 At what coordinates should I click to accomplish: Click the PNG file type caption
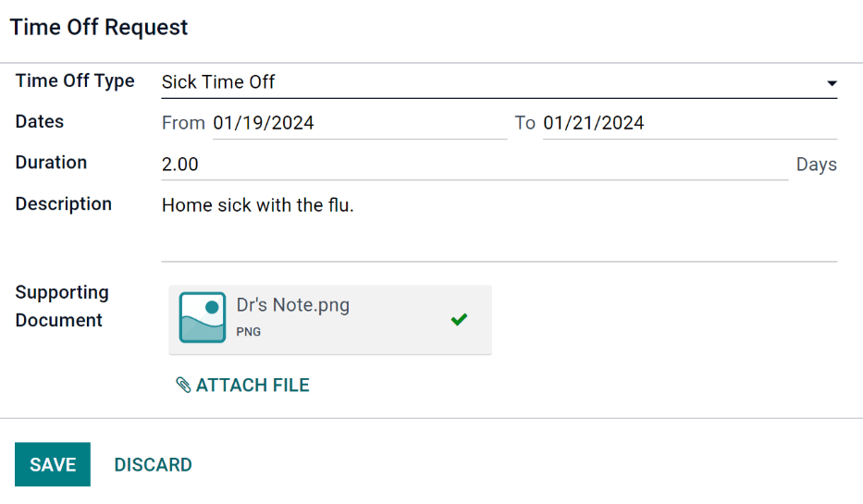click(x=249, y=331)
